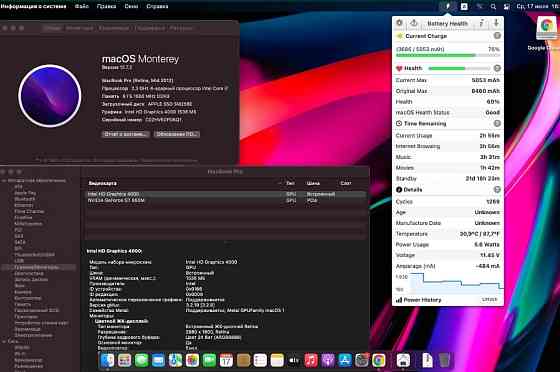560x372 pixels.
Task: Open the Информация о системе app menu
Action: pyautogui.click(x=33, y=6)
